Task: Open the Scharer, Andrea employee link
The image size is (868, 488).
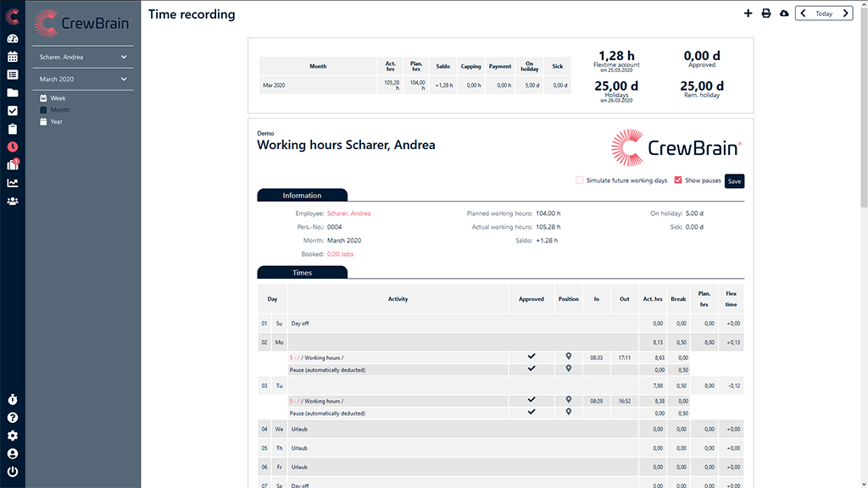Action: click(x=348, y=213)
